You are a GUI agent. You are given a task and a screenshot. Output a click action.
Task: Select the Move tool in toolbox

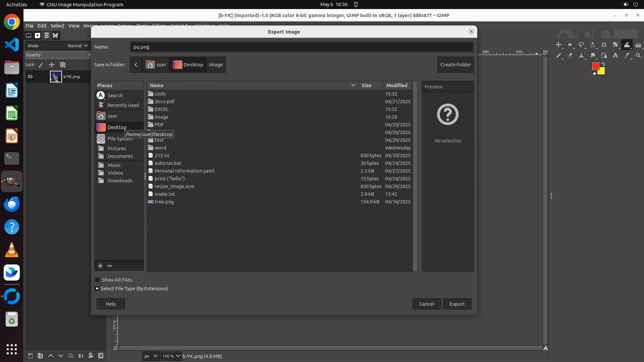click(558, 45)
